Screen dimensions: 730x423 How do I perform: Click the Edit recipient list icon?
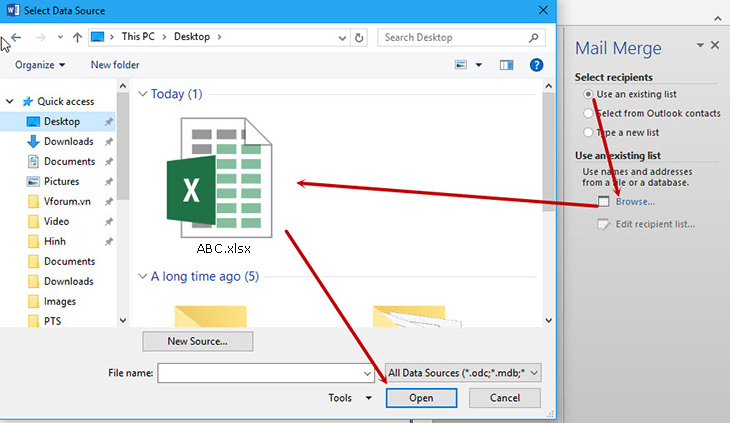[602, 224]
